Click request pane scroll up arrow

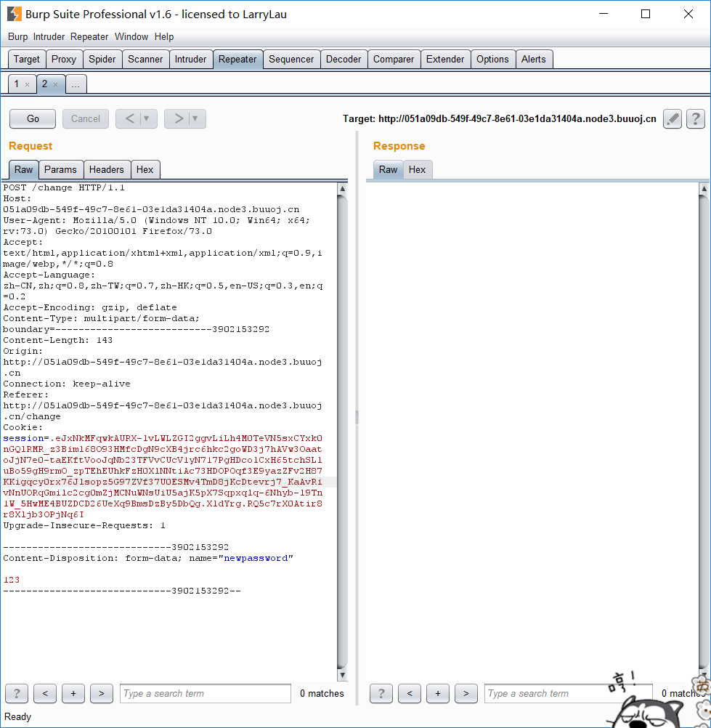click(x=342, y=188)
